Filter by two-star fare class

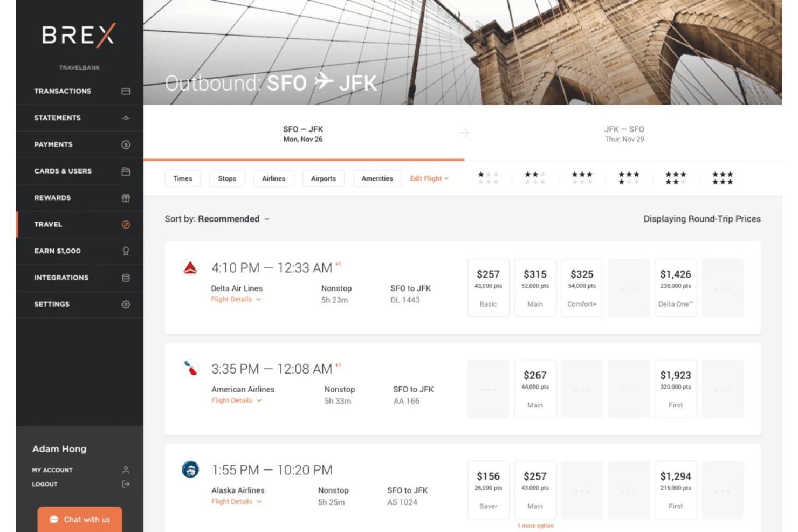pos(535,178)
